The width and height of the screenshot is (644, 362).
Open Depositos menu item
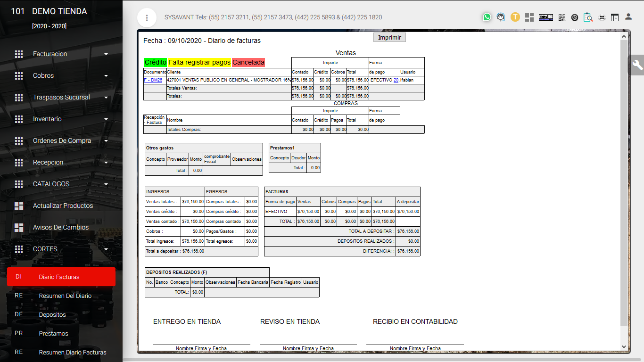point(61,314)
